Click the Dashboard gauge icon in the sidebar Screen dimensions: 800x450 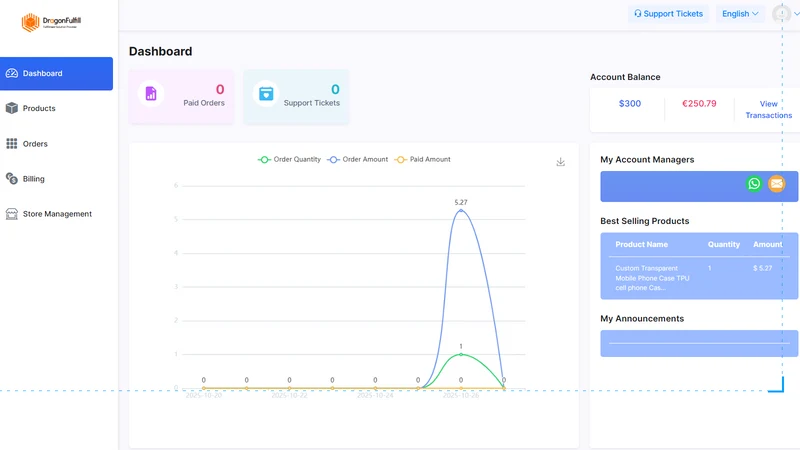(12, 73)
